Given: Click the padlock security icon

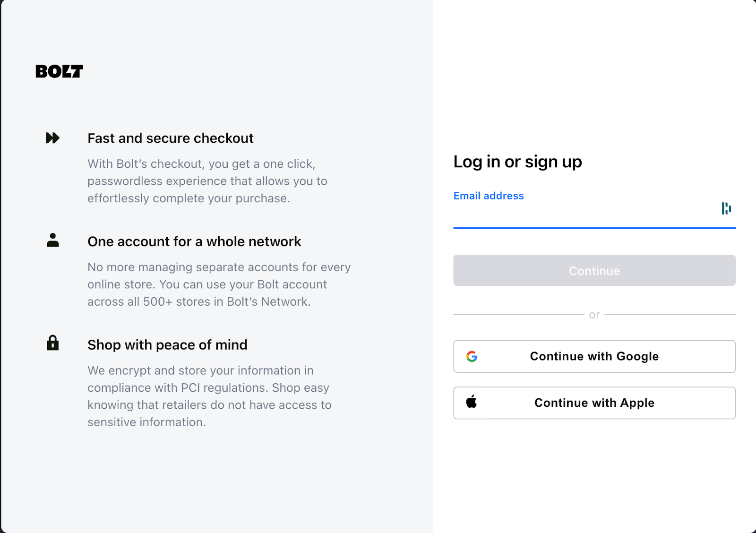Looking at the screenshot, I should click(53, 343).
